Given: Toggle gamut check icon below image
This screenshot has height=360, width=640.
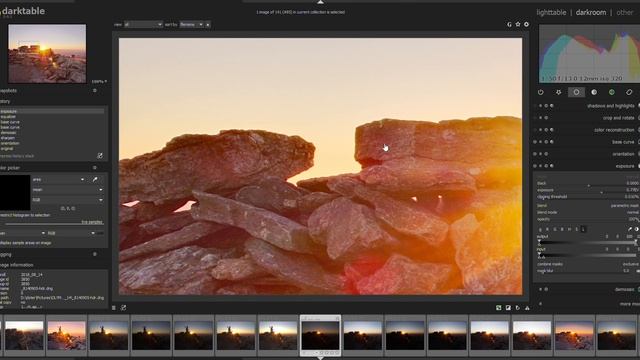Looking at the screenshot, I should (x=527, y=308).
